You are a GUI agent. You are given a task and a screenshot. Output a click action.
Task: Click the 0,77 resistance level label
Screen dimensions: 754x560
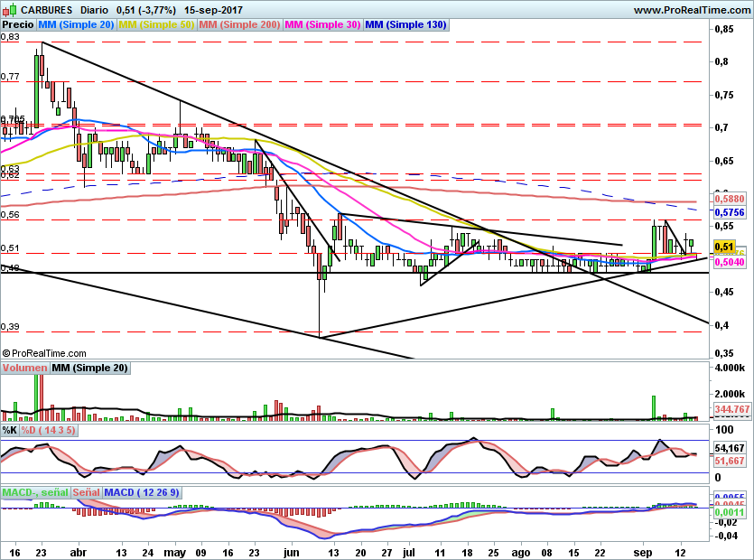coord(10,77)
